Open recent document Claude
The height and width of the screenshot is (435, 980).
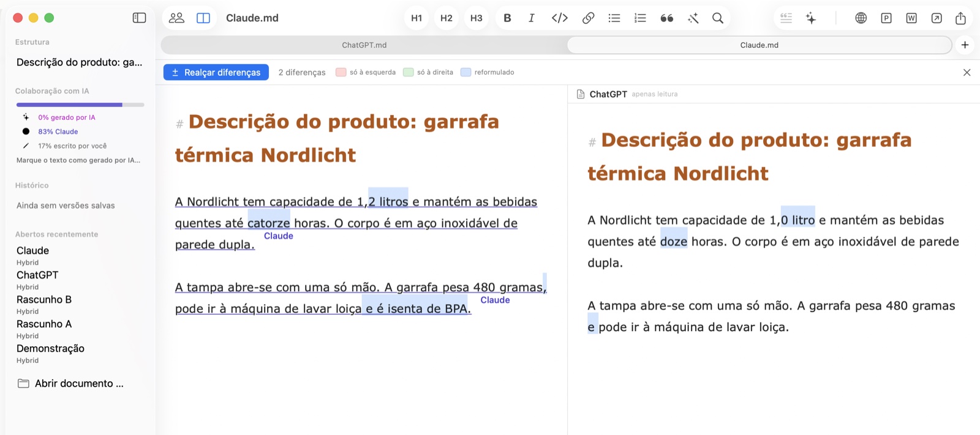[x=32, y=250]
